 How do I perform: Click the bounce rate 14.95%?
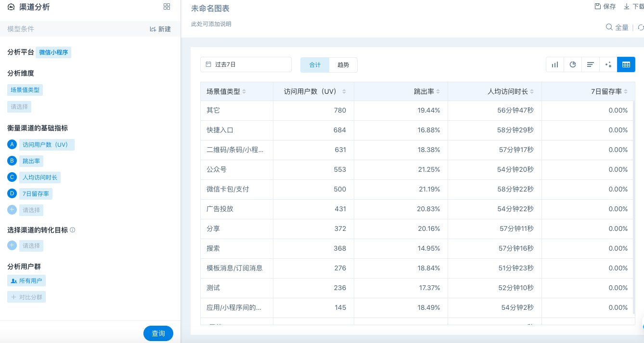click(429, 248)
